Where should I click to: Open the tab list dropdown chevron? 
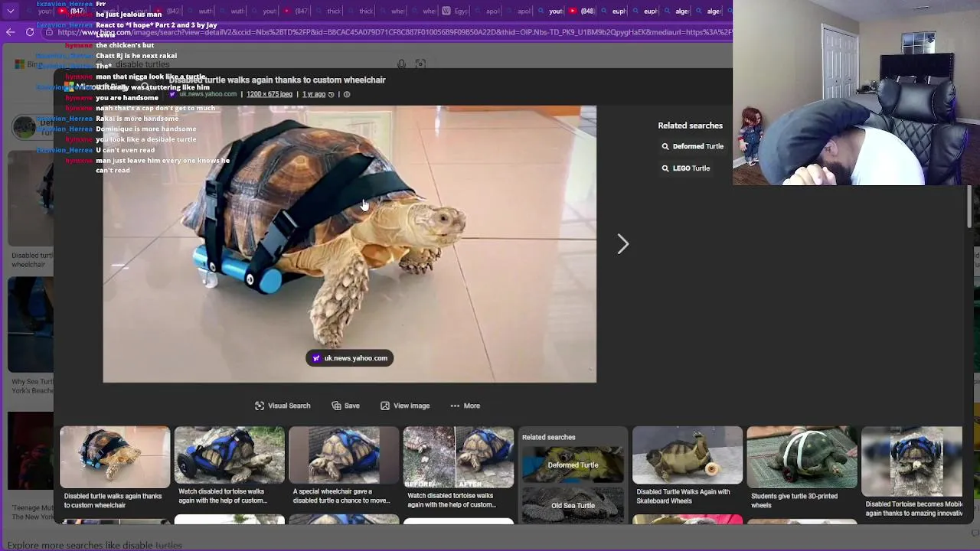11,11
